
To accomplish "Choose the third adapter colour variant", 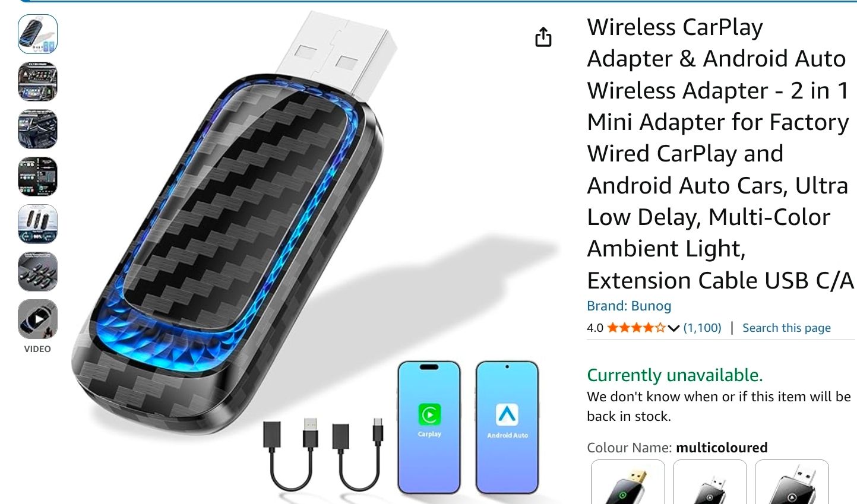I will [792, 481].
